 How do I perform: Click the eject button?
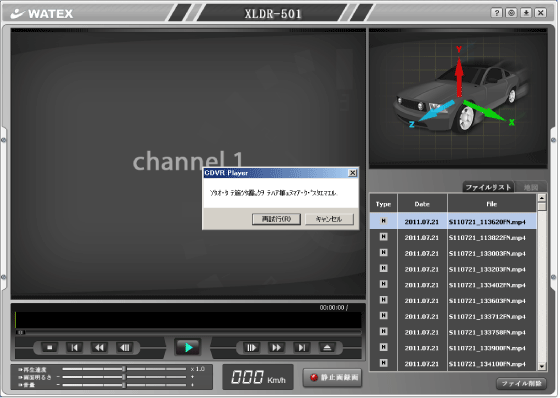pyautogui.click(x=327, y=347)
